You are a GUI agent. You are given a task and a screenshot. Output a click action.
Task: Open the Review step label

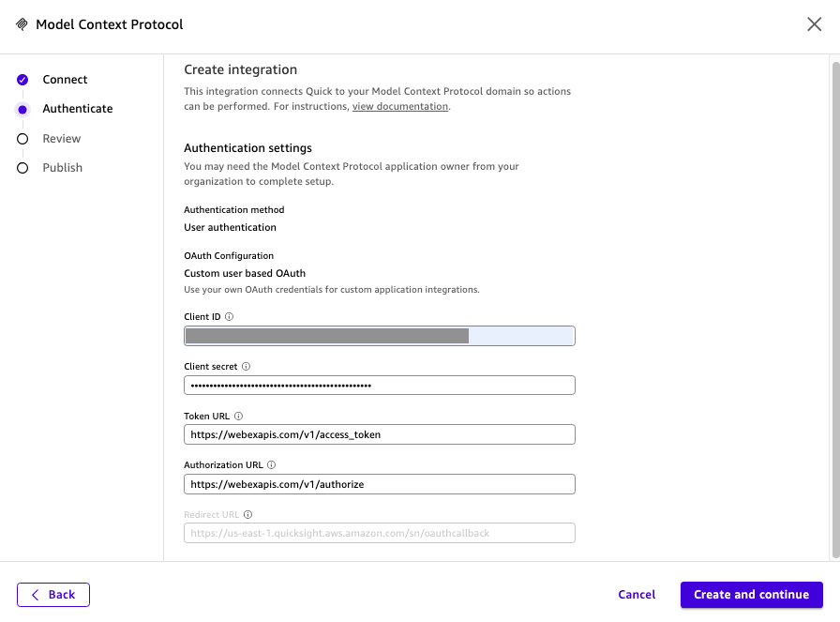[62, 138]
